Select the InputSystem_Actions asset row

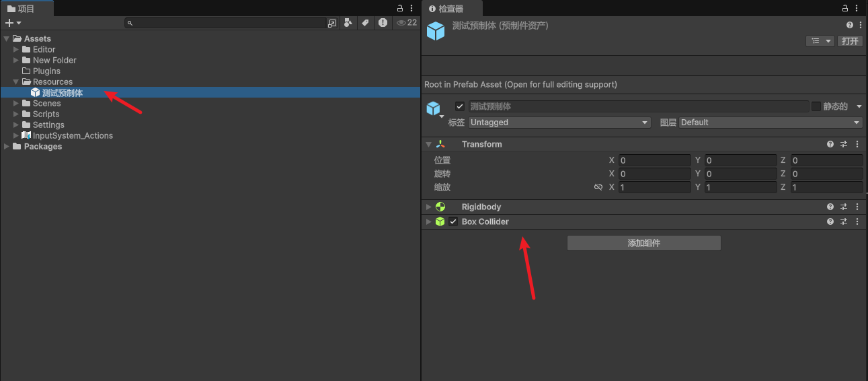pyautogui.click(x=210, y=136)
